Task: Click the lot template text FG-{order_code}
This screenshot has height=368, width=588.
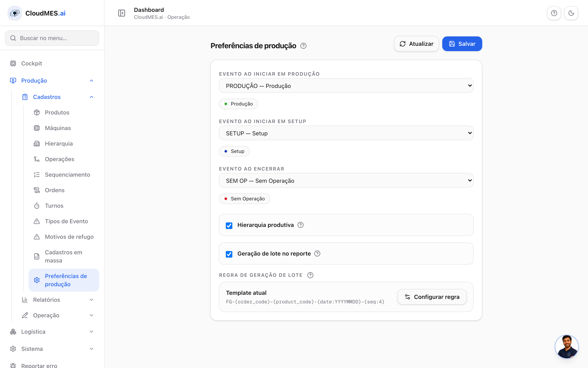Action: [x=305, y=302]
